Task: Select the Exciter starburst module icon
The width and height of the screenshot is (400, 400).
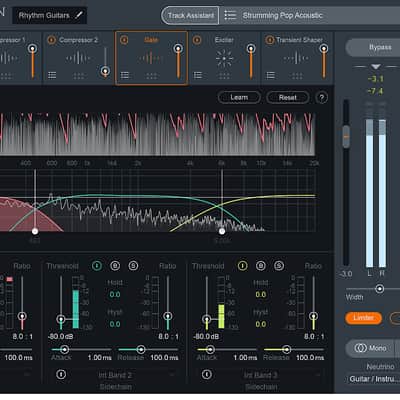Action: coord(224,58)
